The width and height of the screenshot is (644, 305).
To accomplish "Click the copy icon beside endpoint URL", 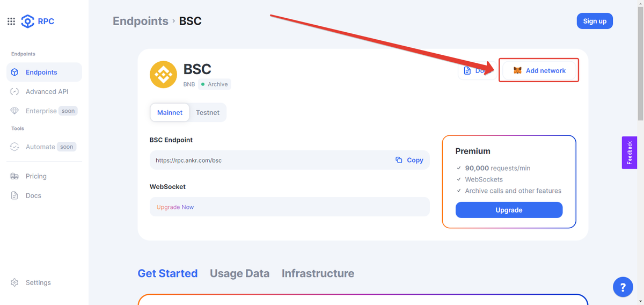I will click(x=399, y=160).
